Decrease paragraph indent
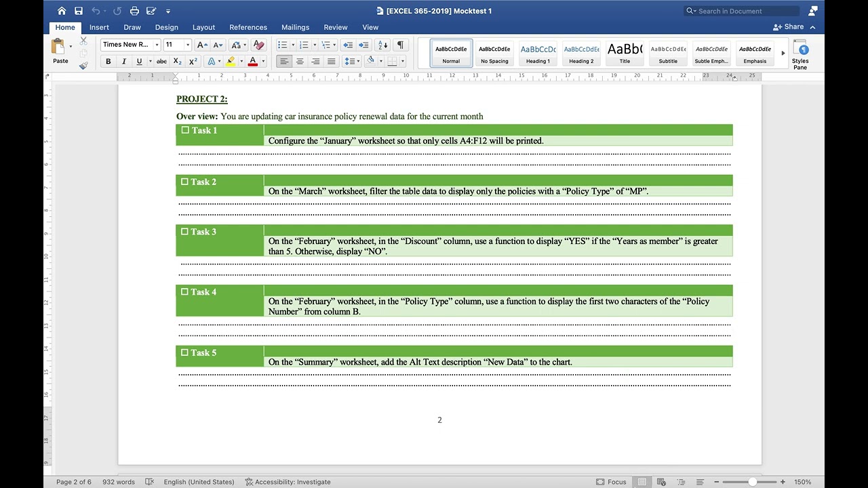 coord(348,45)
